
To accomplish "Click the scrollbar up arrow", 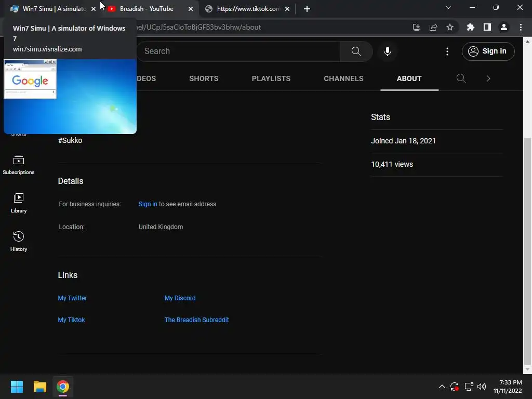I will (x=527, y=42).
